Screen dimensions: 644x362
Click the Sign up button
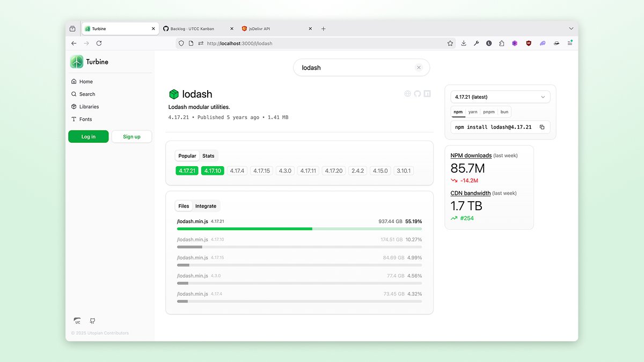[131, 137]
